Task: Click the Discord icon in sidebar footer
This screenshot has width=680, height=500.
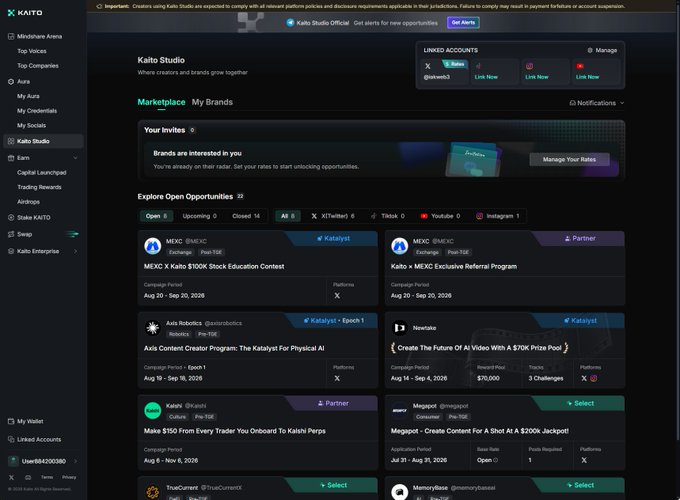Action: pos(28,477)
